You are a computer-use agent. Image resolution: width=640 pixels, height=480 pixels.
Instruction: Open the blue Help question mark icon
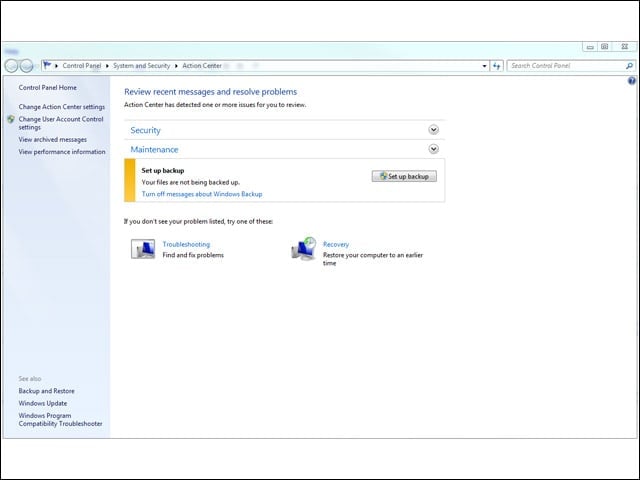[x=631, y=81]
